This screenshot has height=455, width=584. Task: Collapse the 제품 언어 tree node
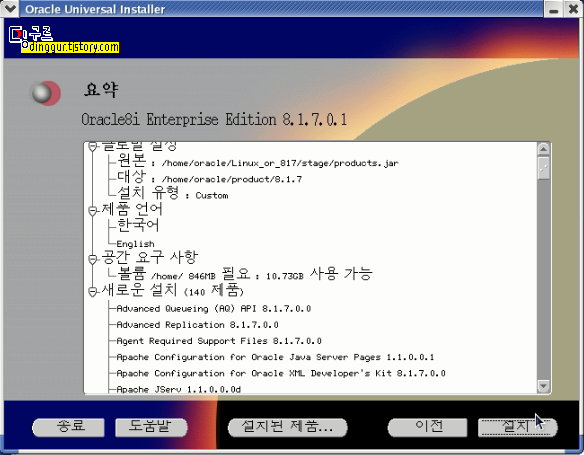tap(92, 211)
